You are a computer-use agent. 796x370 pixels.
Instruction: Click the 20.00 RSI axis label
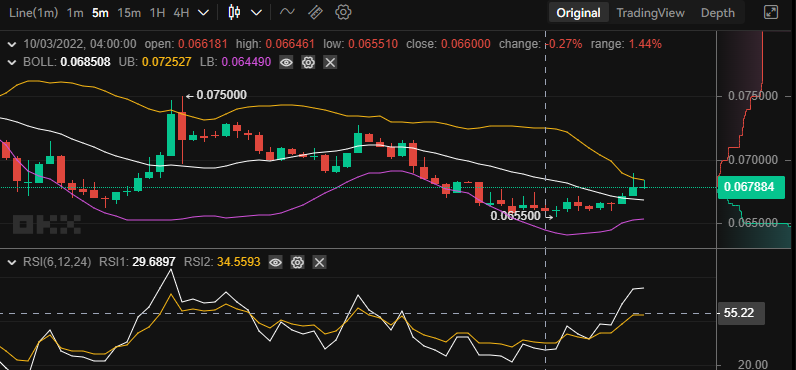[753, 364]
